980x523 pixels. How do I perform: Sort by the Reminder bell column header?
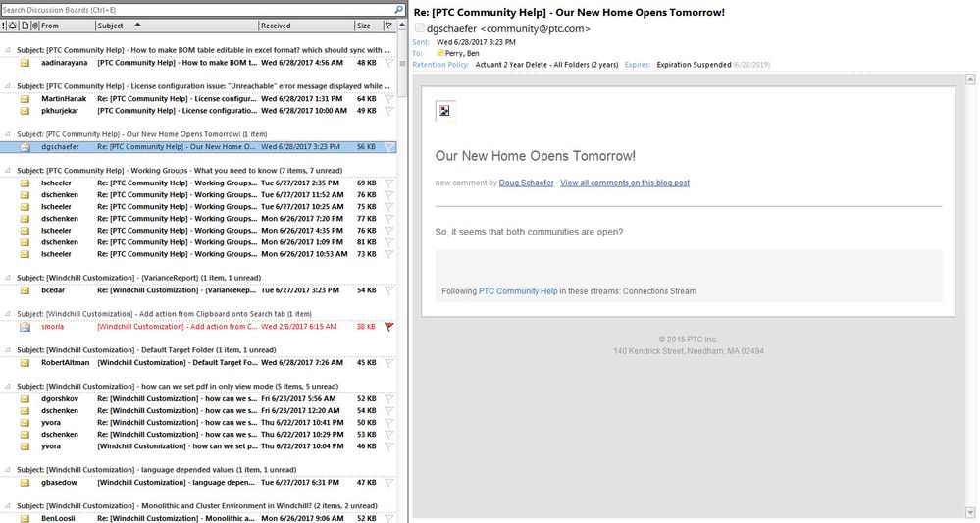13,26
